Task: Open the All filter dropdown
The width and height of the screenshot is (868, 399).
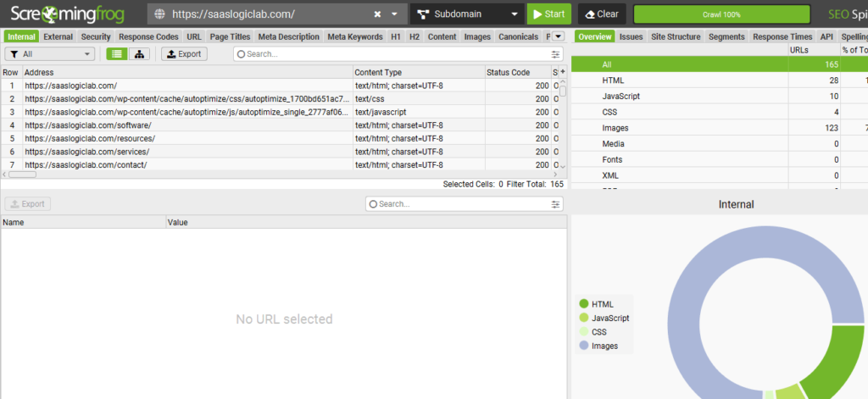Action: pos(50,54)
